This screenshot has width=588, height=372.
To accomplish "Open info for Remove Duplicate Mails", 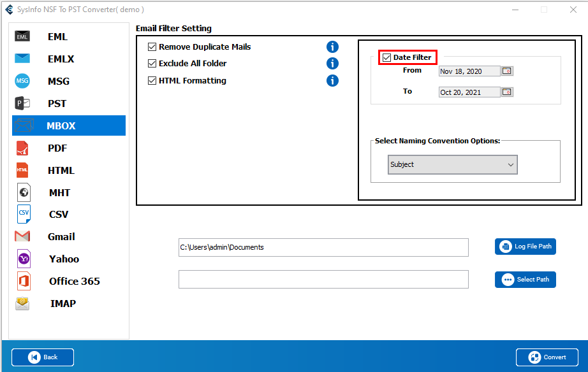I will 332,47.
